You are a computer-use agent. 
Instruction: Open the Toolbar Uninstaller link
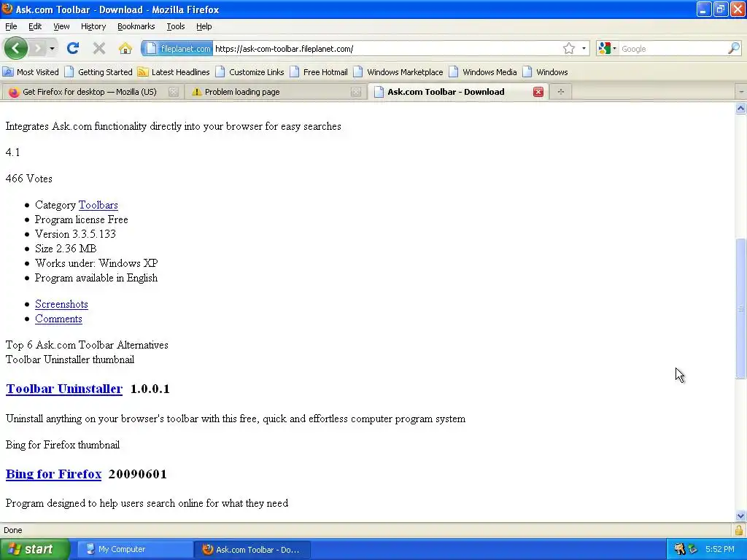point(64,389)
